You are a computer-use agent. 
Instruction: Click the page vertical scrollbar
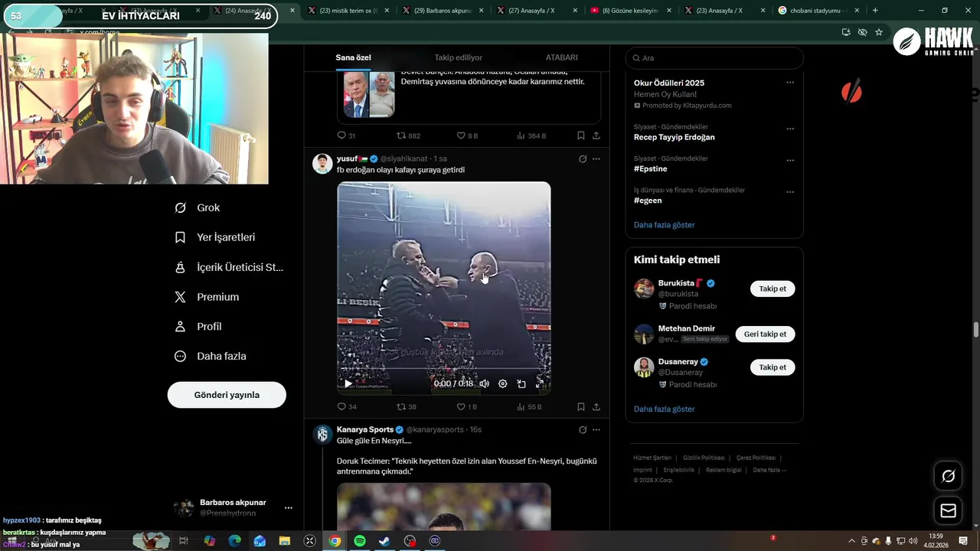point(975,330)
